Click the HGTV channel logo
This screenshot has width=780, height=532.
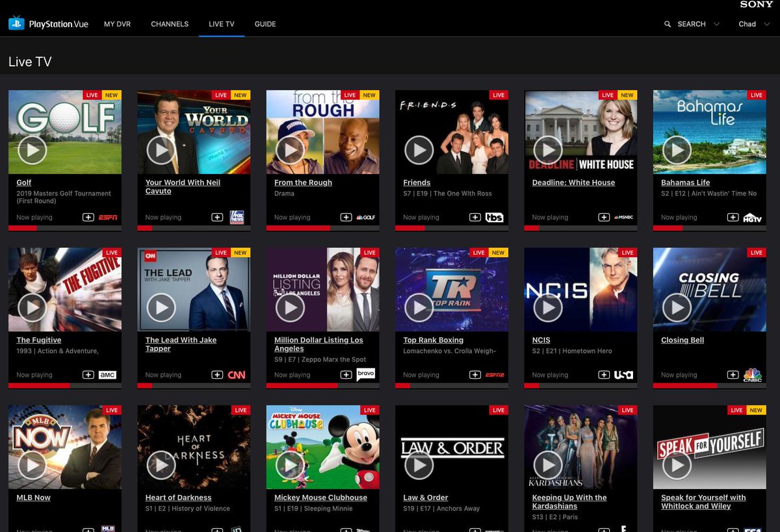tap(753, 218)
